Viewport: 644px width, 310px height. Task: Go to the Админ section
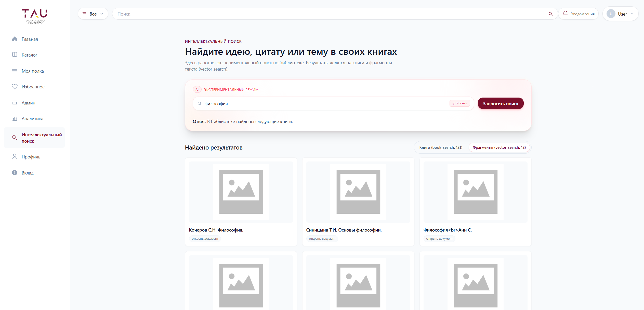(x=28, y=103)
